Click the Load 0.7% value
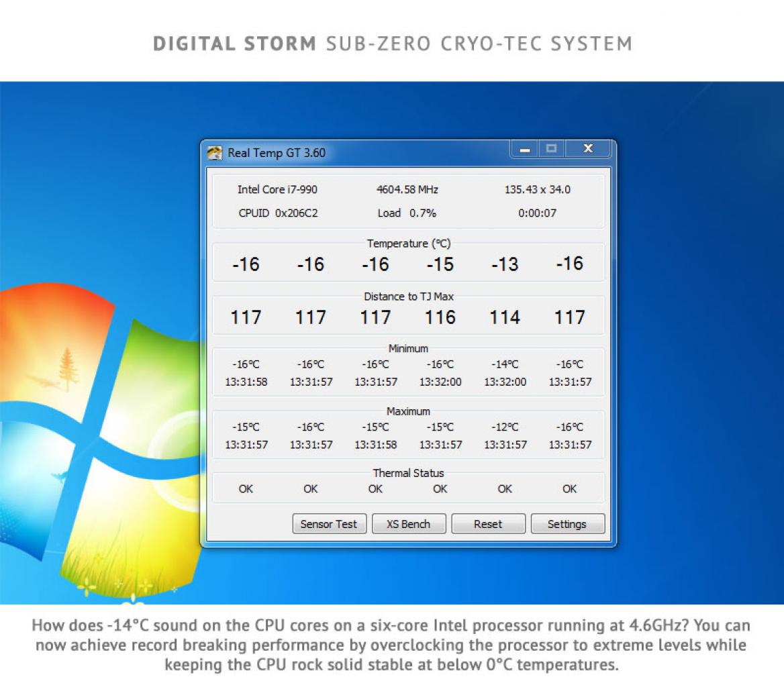The height and width of the screenshot is (687, 784). click(x=407, y=213)
